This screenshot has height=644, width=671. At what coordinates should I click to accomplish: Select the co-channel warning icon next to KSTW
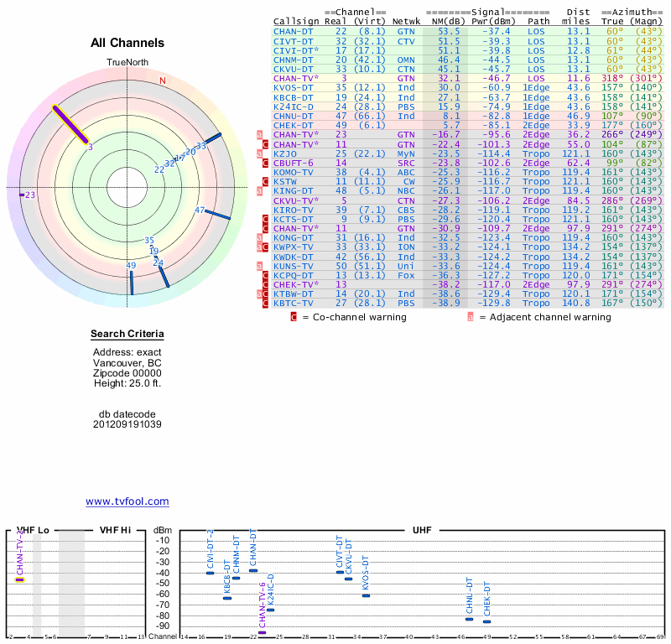coord(266,181)
